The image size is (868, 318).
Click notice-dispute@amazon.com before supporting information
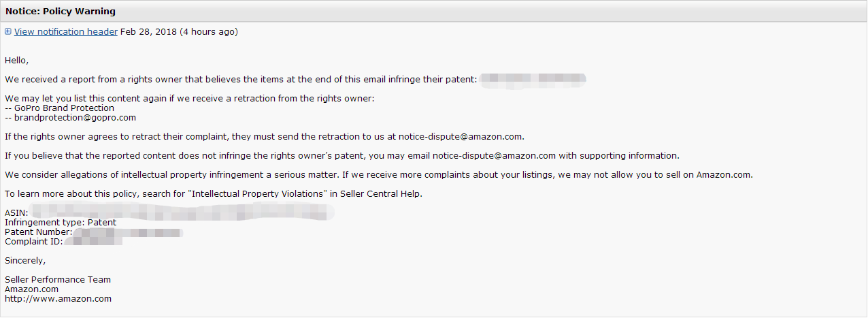[x=495, y=155]
